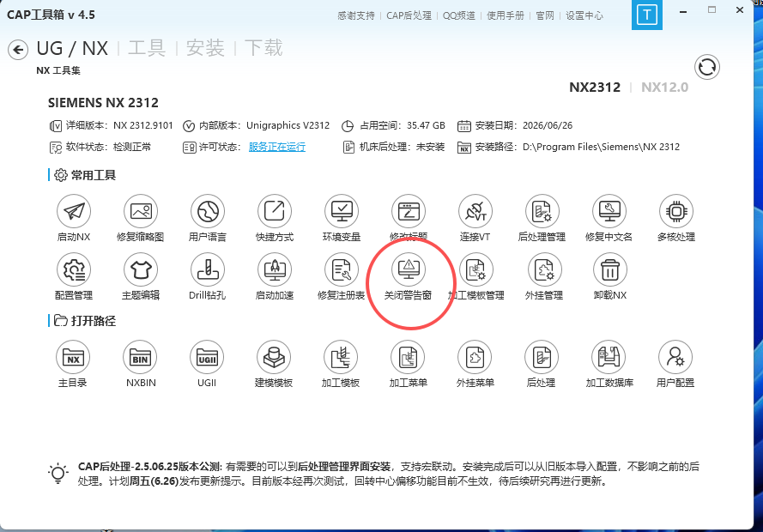Click the 未安装 post-processor status text
Viewport: 763px width, 532px height.
pyautogui.click(x=430, y=147)
